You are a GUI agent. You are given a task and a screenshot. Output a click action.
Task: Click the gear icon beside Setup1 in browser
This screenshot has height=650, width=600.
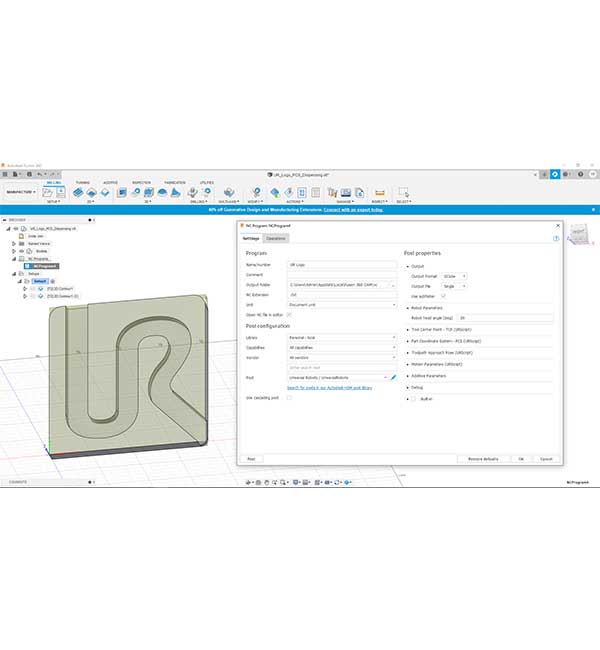(53, 281)
